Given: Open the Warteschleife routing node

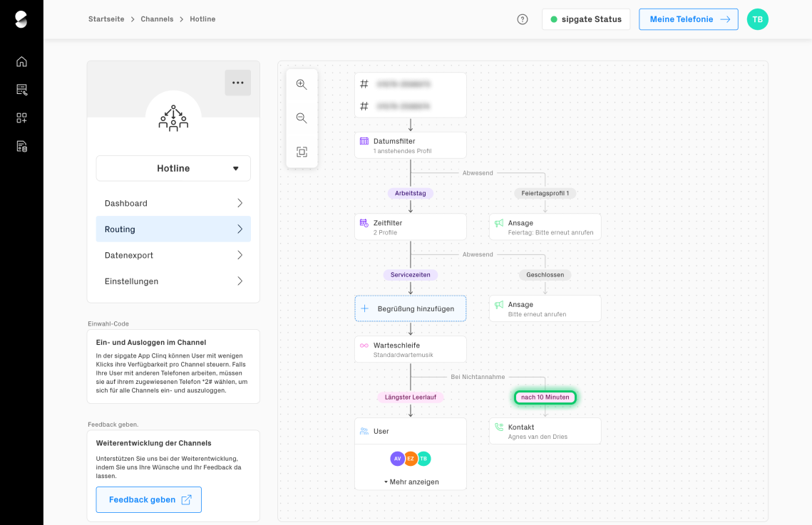Looking at the screenshot, I should [x=411, y=349].
